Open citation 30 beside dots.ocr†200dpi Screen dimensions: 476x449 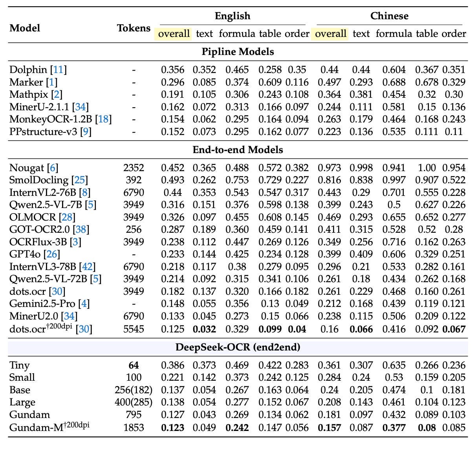[84, 329]
